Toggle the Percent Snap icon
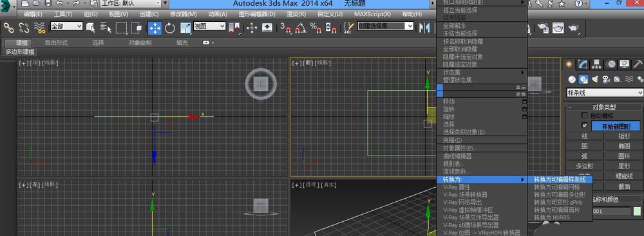 (x=316, y=28)
